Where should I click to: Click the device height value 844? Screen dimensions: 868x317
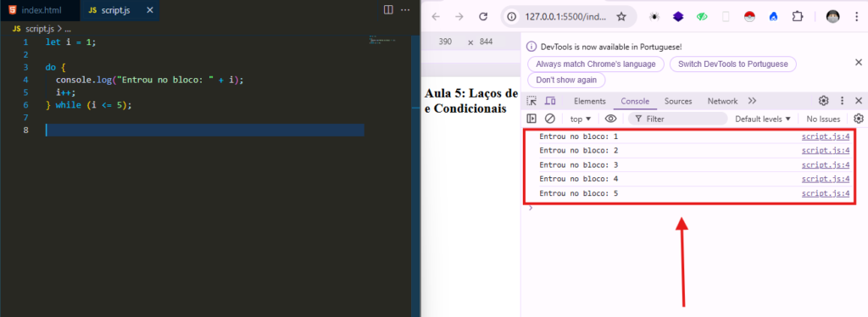click(486, 42)
